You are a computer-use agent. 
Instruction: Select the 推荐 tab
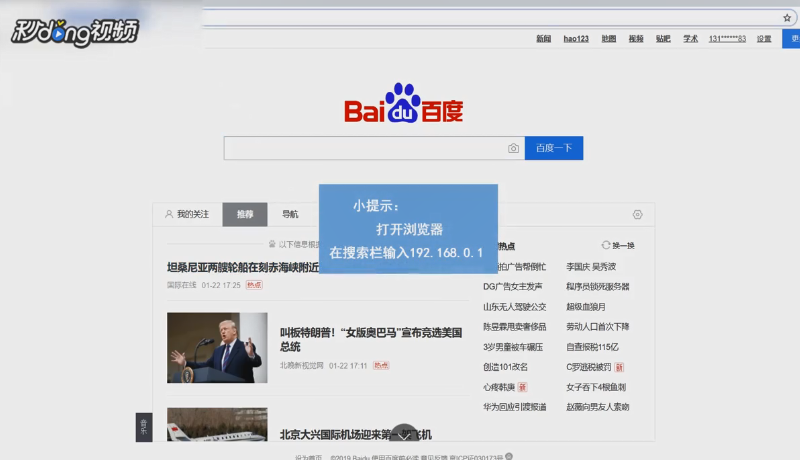tap(245, 214)
